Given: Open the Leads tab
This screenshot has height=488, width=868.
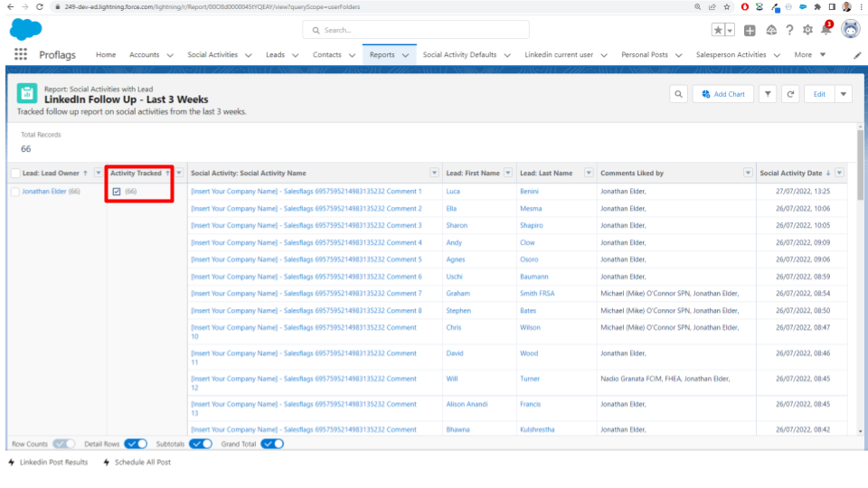Looking at the screenshot, I should (275, 55).
